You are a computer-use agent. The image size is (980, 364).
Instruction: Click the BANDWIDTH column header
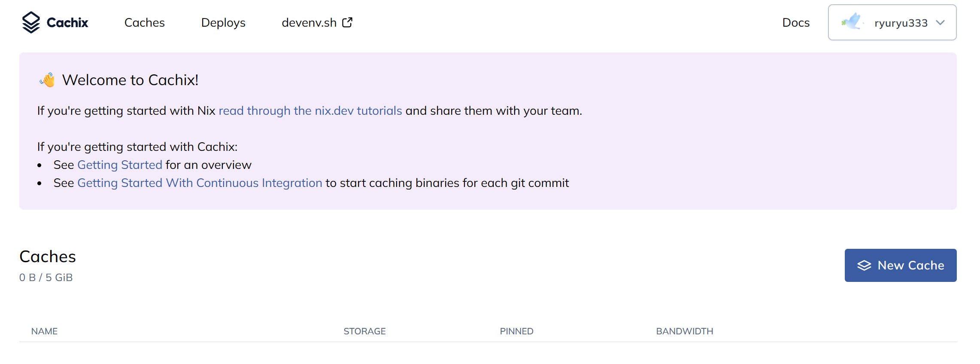point(684,331)
